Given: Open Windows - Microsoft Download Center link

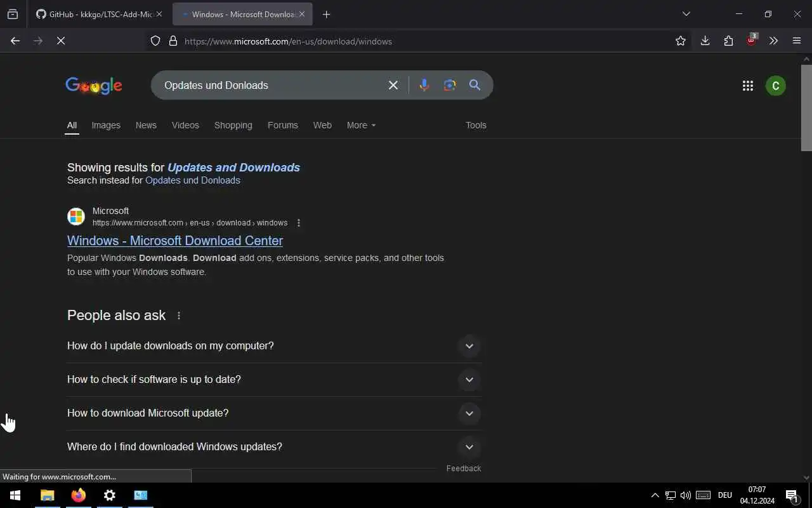Looking at the screenshot, I should 175,241.
